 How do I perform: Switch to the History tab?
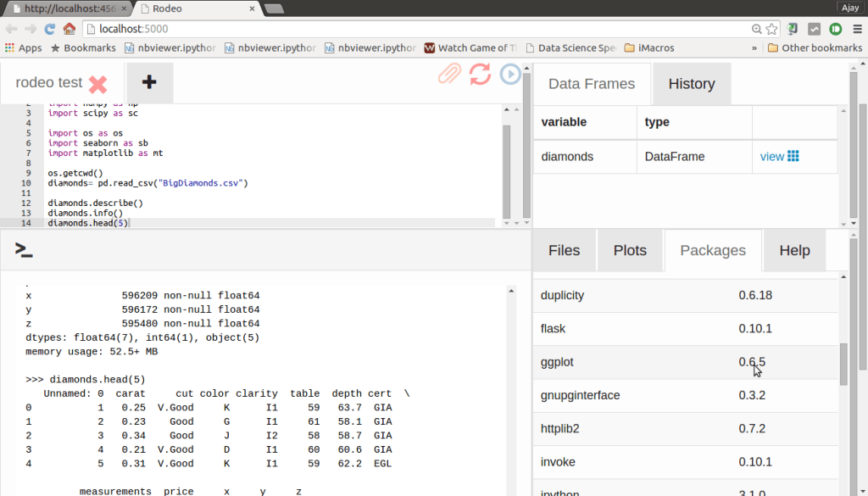point(692,84)
